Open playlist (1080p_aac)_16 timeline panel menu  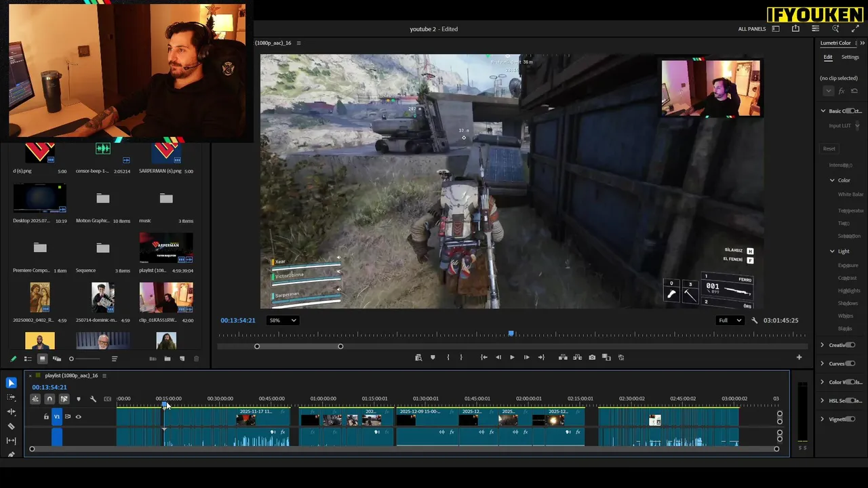[x=104, y=375]
